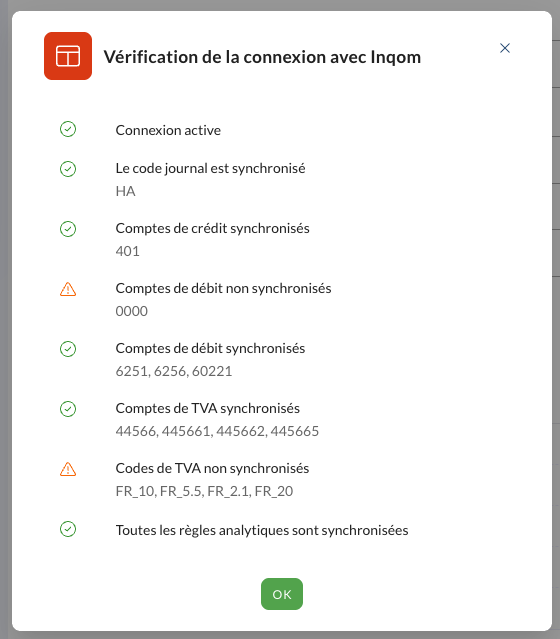Click the HA journal code value

[x=125, y=191]
